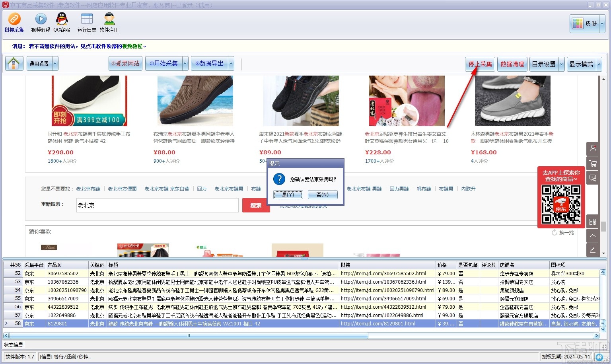Click the 通用设置 button

39,64
